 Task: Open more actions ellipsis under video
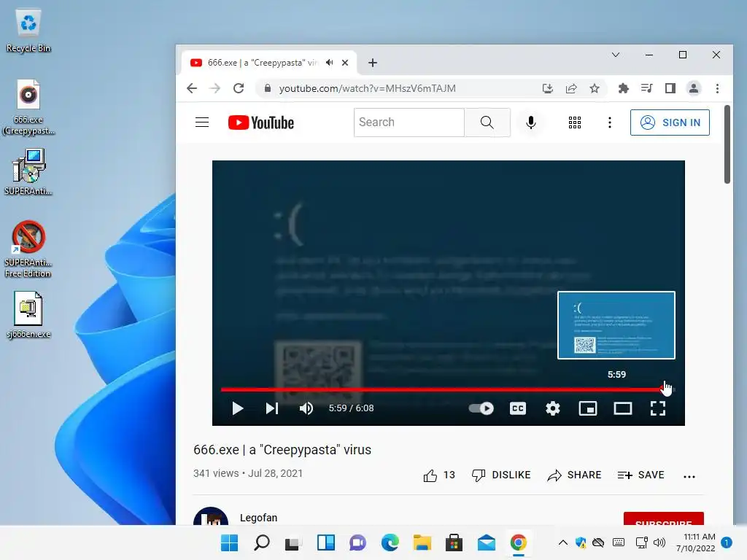click(689, 476)
